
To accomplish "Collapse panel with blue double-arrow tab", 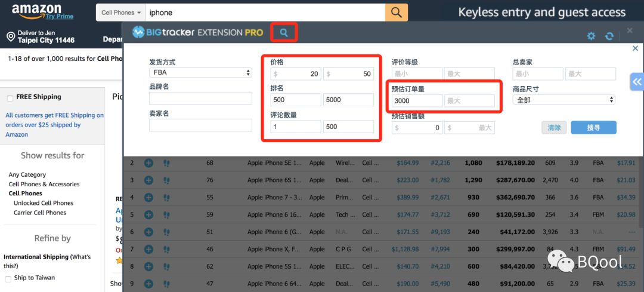I will pyautogui.click(x=637, y=82).
